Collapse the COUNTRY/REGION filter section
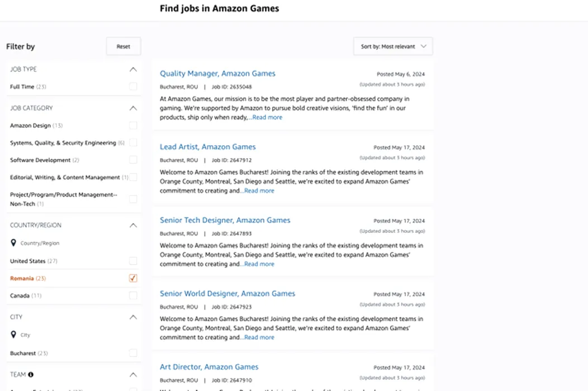Viewport: 588px width, 391px height. coord(133,225)
